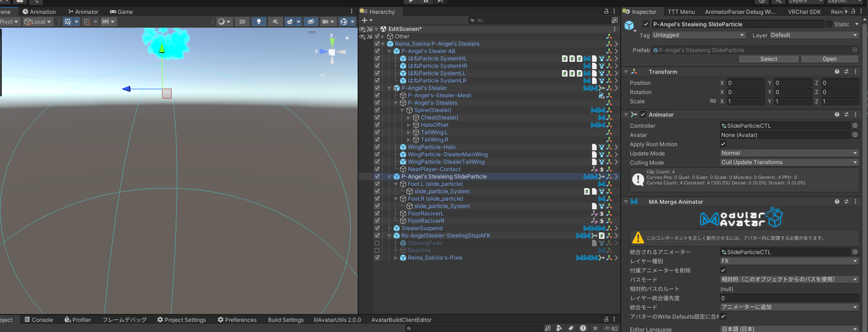This screenshot has width=868, height=332.
Task: Edit the Position X input field
Action: (x=746, y=83)
